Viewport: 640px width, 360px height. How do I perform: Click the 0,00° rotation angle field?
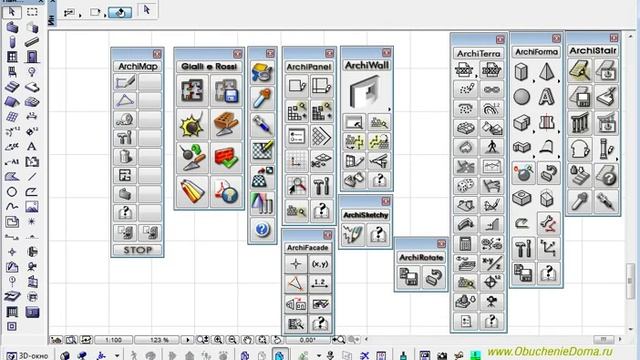[x=307, y=340]
